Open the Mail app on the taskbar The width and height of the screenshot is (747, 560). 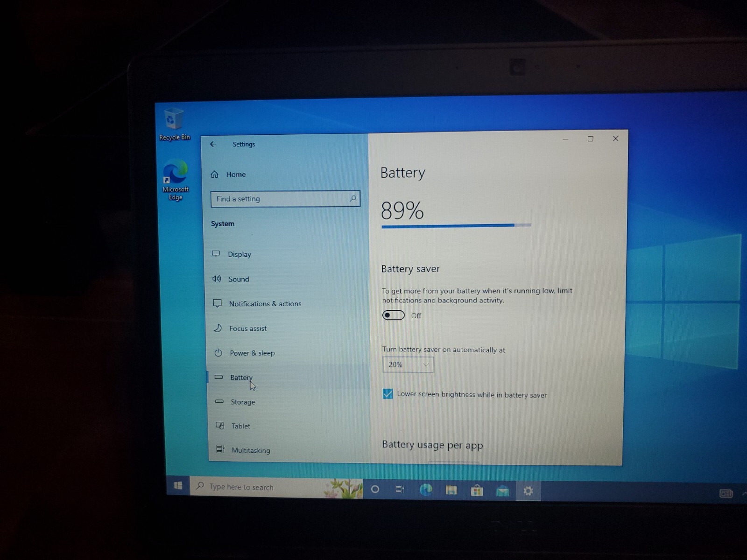(x=502, y=491)
